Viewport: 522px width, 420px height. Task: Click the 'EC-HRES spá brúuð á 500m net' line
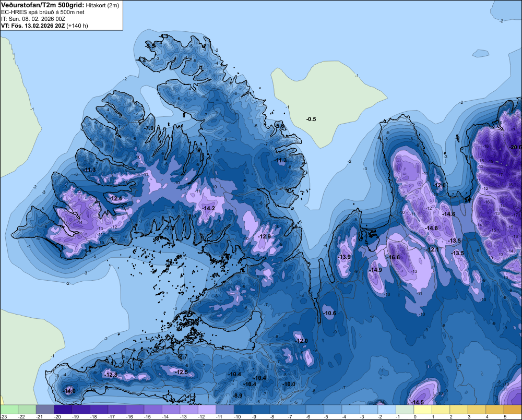(x=43, y=12)
